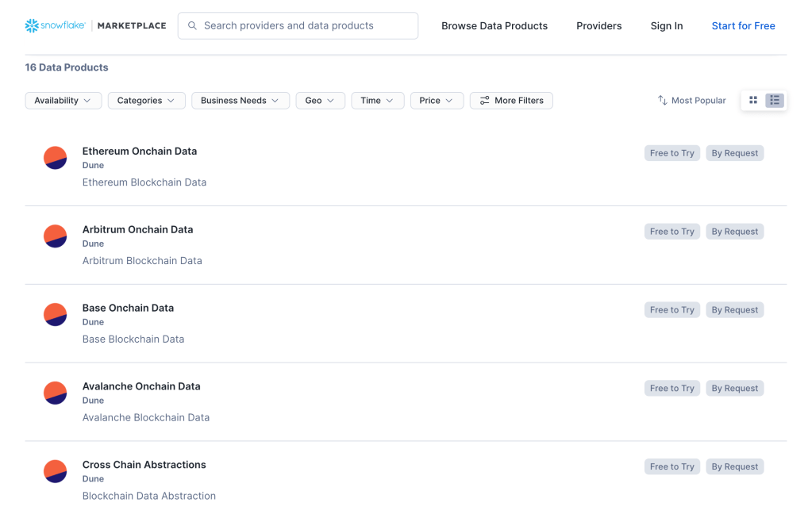Image resolution: width=812 pixels, height=514 pixels.
Task: Expand the Categories filter dropdown
Action: tap(147, 101)
